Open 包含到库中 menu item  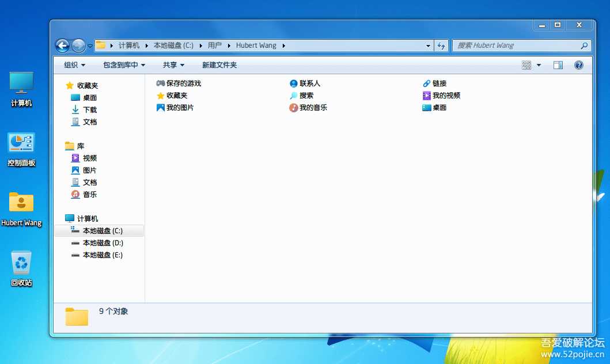point(123,65)
